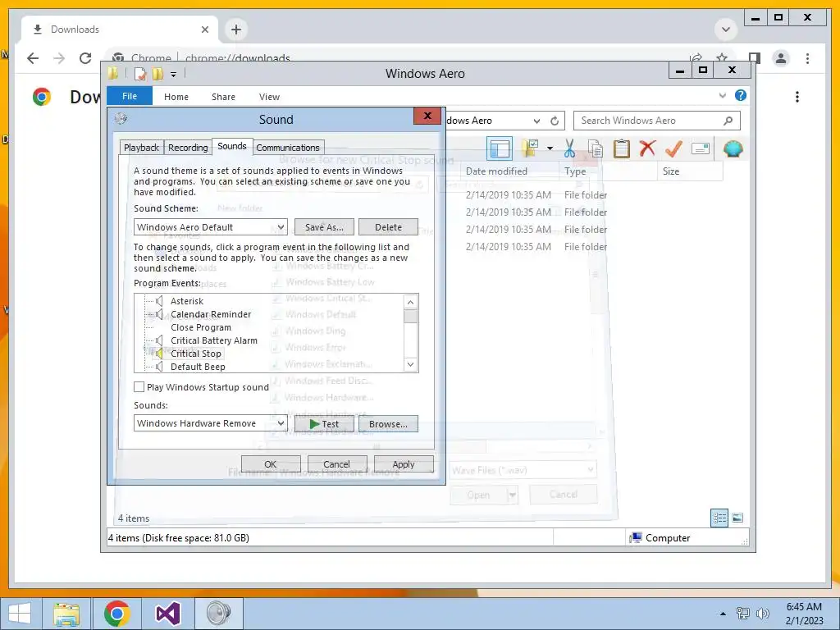Click the folder options icon with checkbox

click(x=531, y=148)
